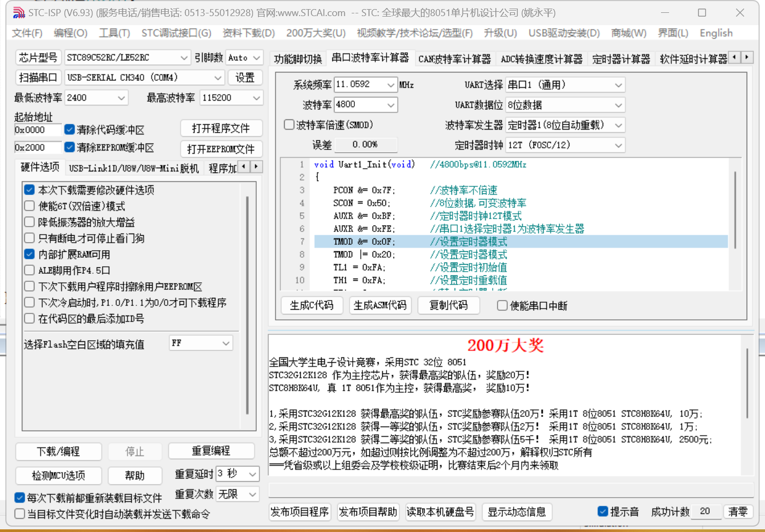Screen dimensions: 765x532
Task: Switch to ADC转换速度计算器 tab
Action: (541, 59)
